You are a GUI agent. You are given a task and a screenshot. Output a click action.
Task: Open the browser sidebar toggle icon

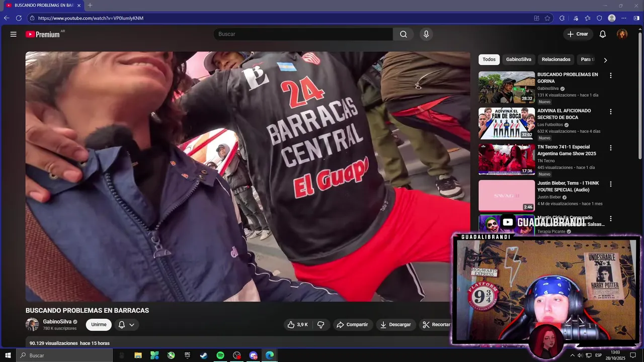(x=636, y=18)
